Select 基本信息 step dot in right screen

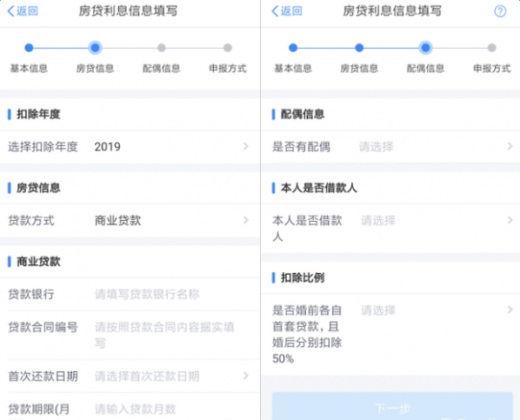[x=293, y=48]
